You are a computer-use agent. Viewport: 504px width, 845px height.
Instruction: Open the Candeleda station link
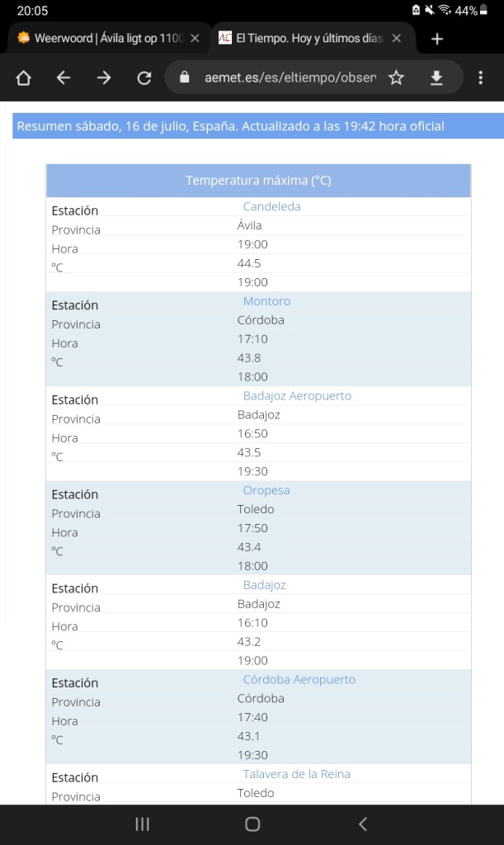click(271, 206)
